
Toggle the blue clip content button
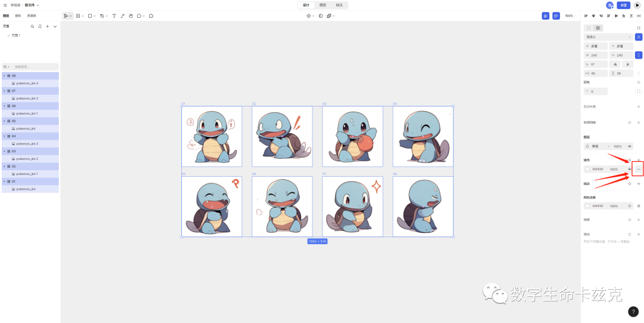click(x=638, y=37)
